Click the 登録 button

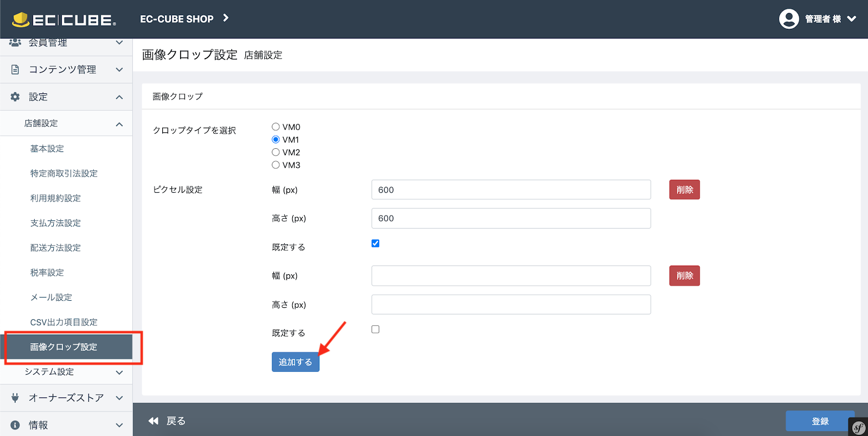[820, 421]
